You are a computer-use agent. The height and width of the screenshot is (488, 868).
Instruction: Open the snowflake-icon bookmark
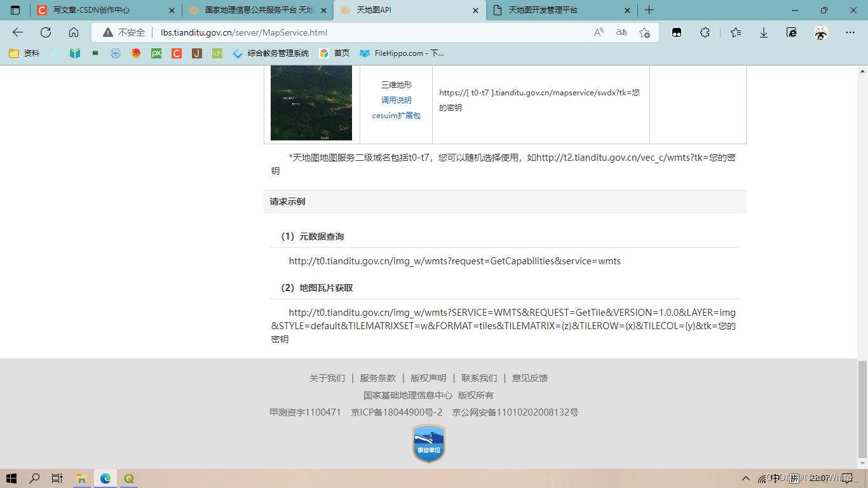tap(55, 53)
